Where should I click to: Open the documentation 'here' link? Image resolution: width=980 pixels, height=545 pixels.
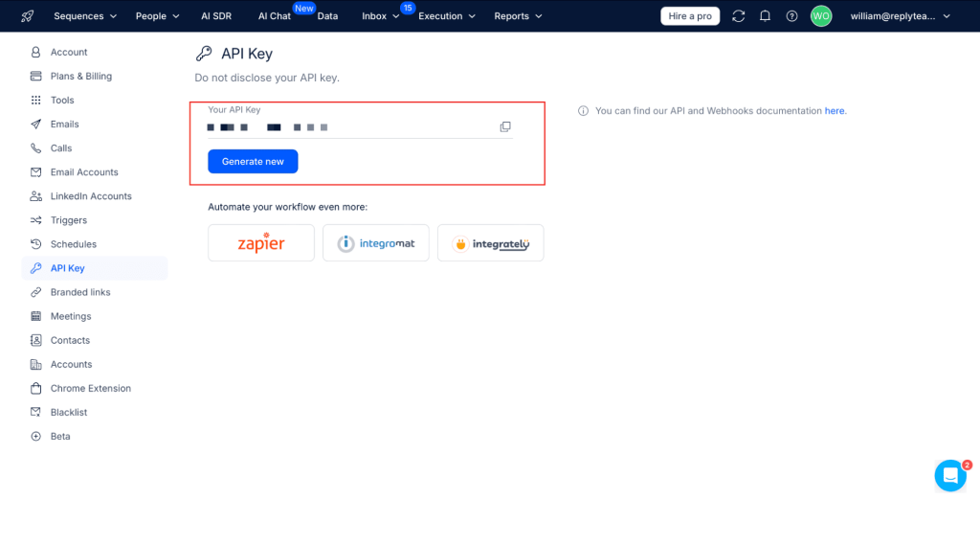point(835,111)
